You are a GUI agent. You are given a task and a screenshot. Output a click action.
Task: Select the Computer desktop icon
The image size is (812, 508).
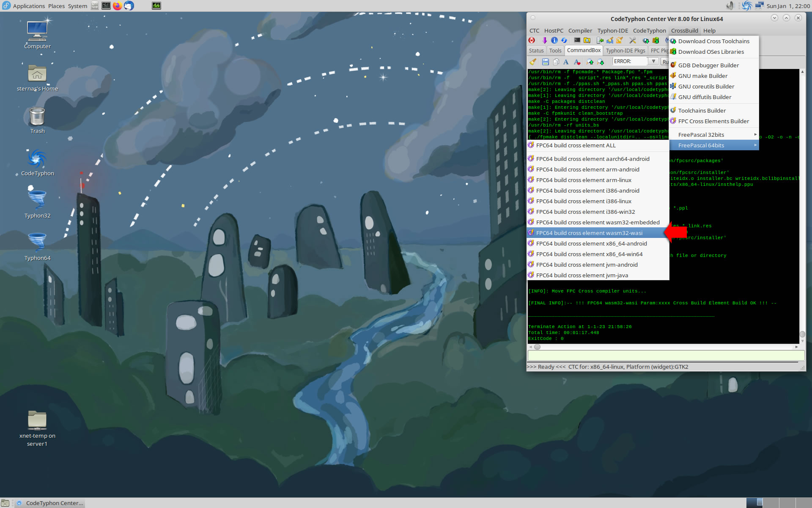[x=37, y=35]
